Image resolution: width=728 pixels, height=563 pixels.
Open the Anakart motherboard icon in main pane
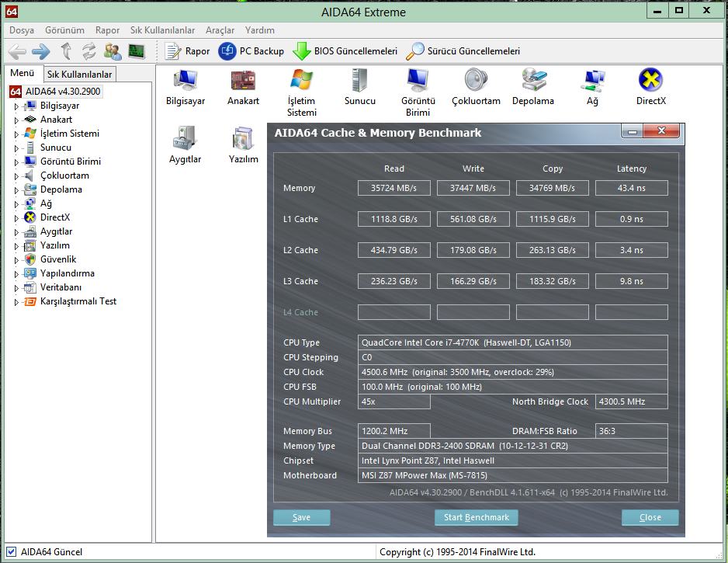(x=243, y=88)
